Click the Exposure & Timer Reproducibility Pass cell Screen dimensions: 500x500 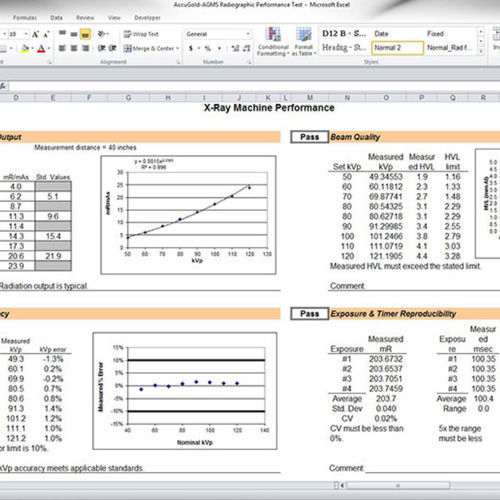tap(310, 314)
